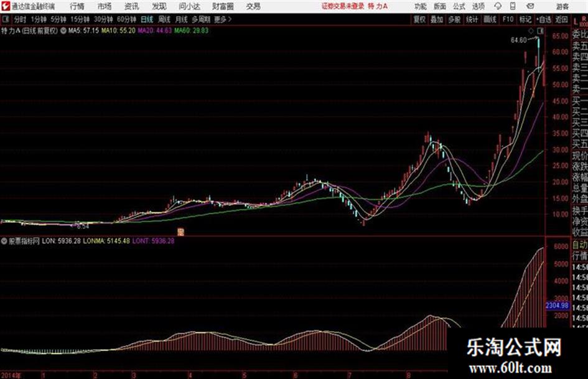
Task: Click the round icon before 股票指标网 indicator
Action: pos(4,241)
